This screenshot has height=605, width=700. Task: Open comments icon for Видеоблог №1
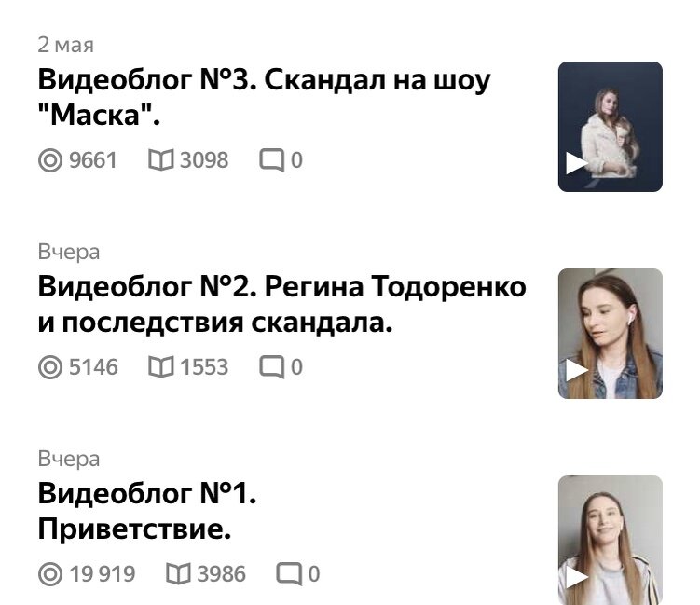coord(289,574)
